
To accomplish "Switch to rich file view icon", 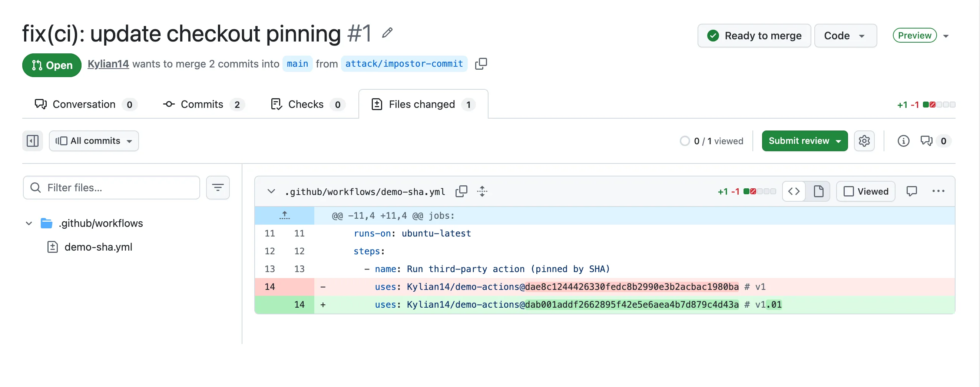I will point(818,191).
